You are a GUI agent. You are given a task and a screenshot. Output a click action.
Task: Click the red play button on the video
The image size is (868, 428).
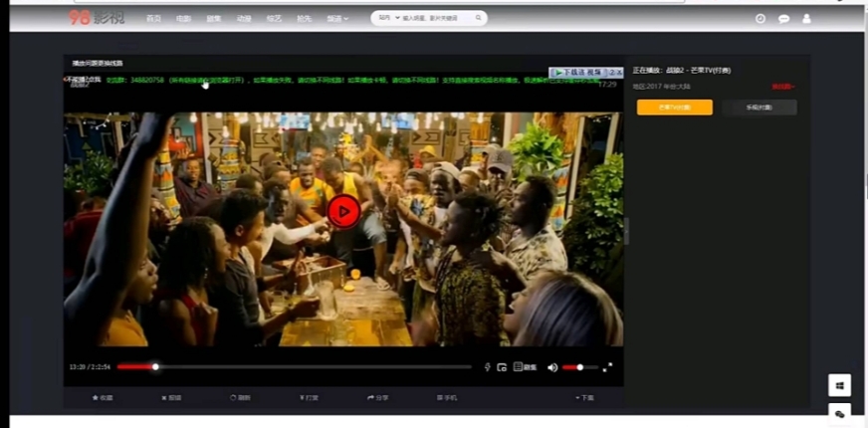(343, 211)
